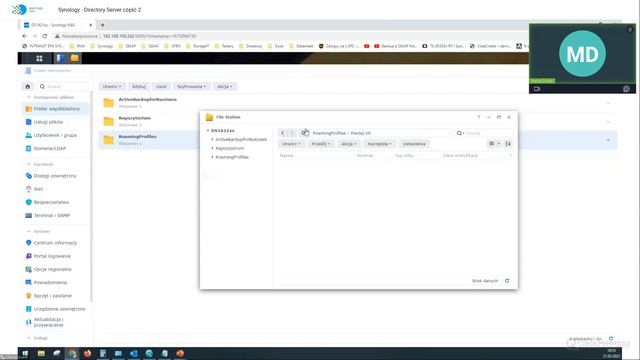Open the Szyfrowanie dropdown
This screenshot has width=640, height=360.
191,87
